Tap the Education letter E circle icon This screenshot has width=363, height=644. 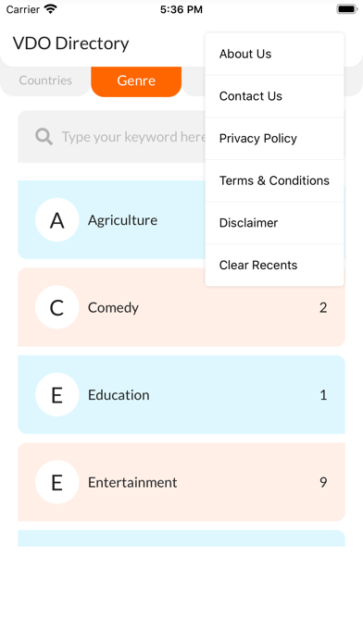57,395
